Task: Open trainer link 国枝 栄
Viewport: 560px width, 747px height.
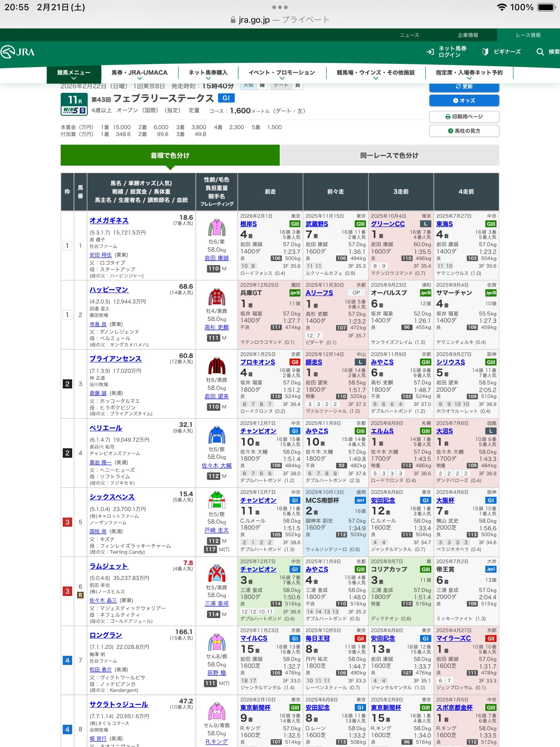Action: point(98,531)
